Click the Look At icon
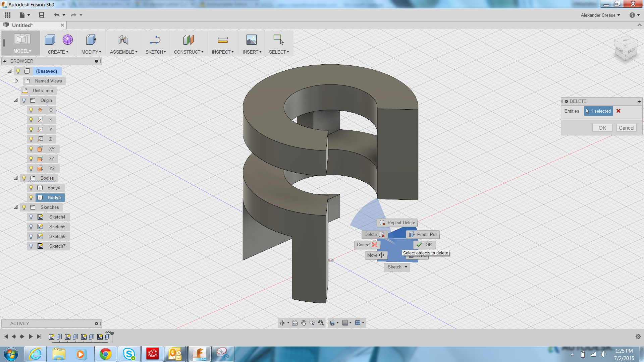This screenshot has width=644, height=362. [x=295, y=323]
